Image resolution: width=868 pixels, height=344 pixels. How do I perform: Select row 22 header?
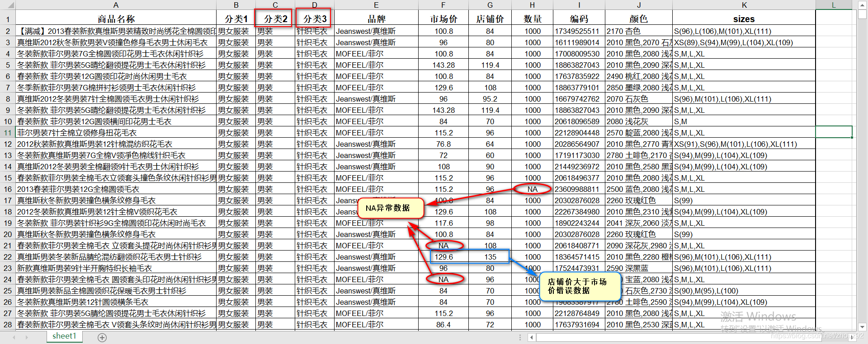[8, 257]
